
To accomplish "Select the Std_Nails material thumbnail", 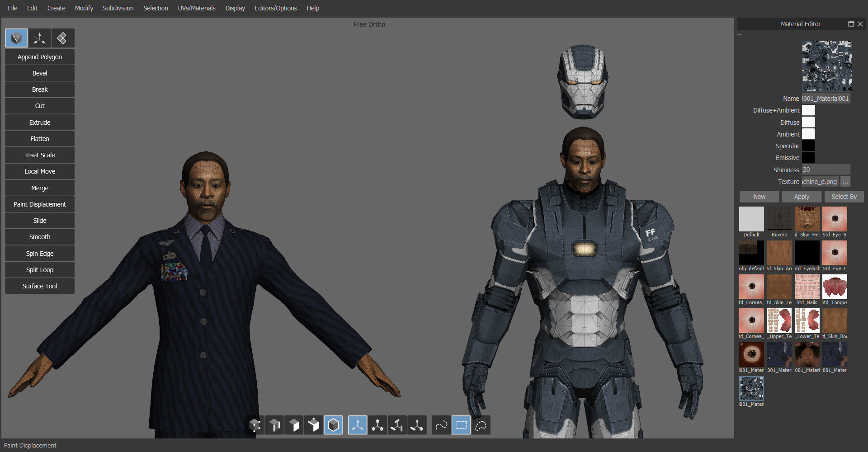I will (807, 287).
